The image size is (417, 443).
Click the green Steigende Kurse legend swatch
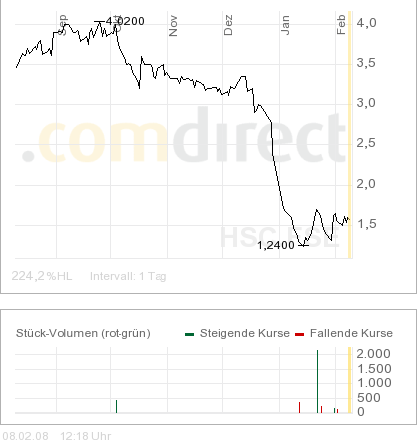pos(190,334)
